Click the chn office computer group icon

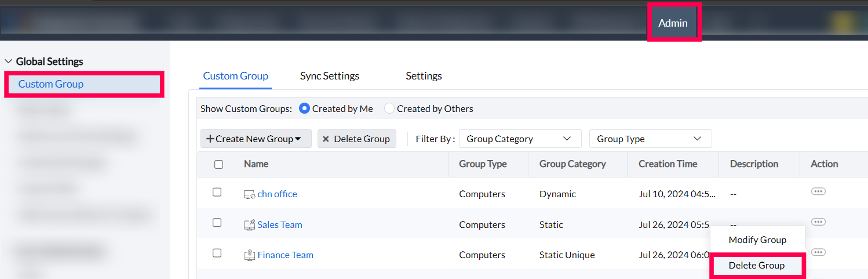click(x=250, y=194)
